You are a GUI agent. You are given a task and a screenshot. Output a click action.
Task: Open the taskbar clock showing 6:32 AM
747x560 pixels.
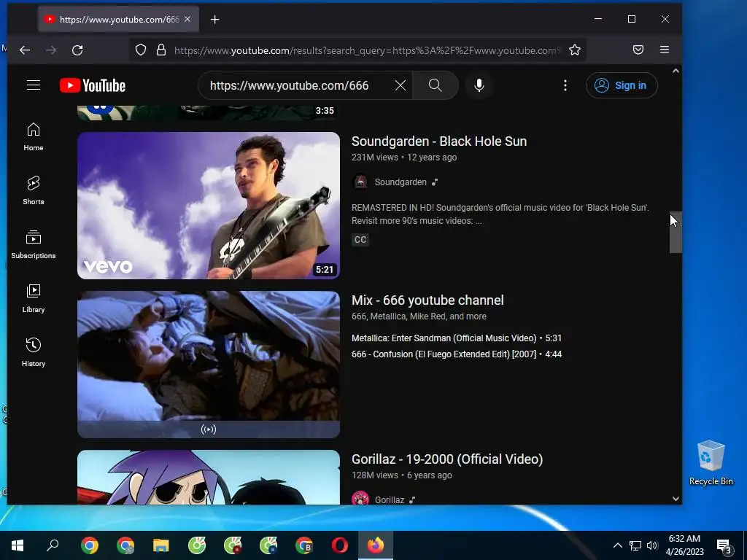(684, 545)
